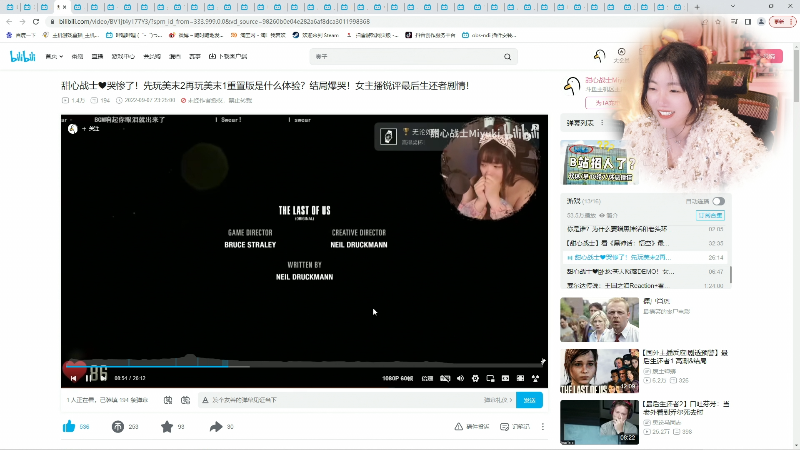Play the playlist item lasting 1:24:00

pyautogui.click(x=645, y=285)
